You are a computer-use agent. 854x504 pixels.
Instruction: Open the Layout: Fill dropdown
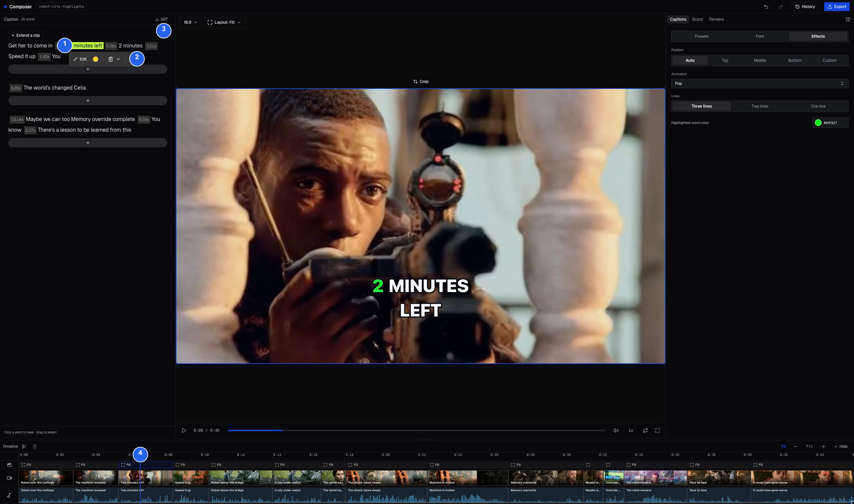224,22
